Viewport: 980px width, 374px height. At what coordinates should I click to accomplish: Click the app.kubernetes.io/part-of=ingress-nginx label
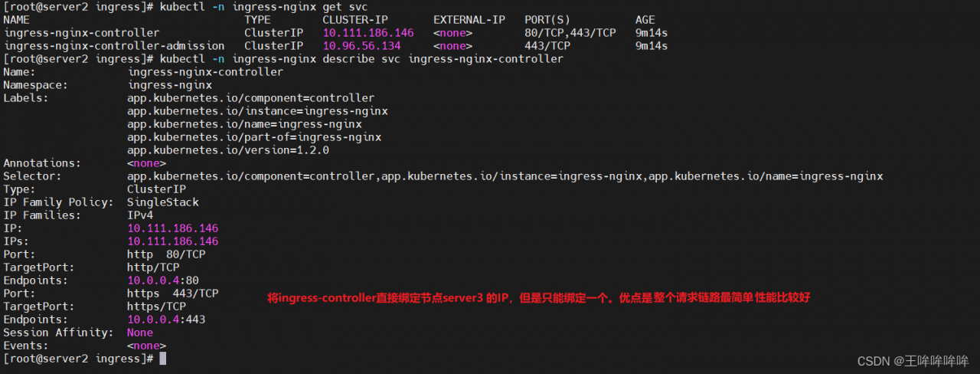[253, 137]
